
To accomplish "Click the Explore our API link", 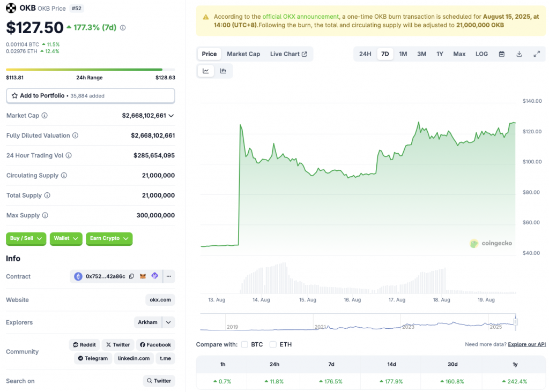I will 527,344.
